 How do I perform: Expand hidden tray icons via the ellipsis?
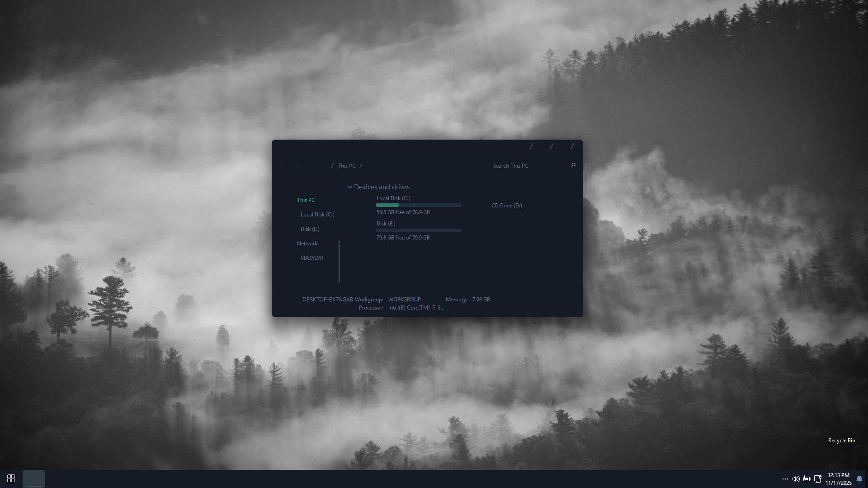click(x=785, y=479)
